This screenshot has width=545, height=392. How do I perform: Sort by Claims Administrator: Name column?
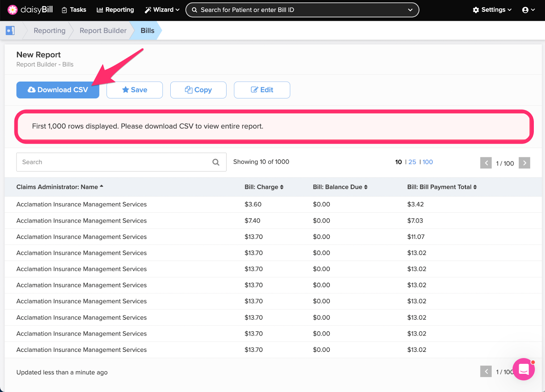[60, 187]
